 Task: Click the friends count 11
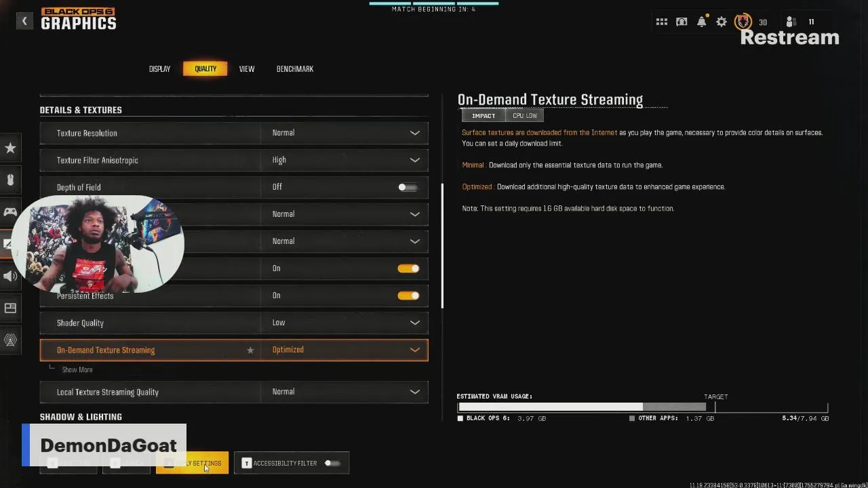tap(811, 22)
